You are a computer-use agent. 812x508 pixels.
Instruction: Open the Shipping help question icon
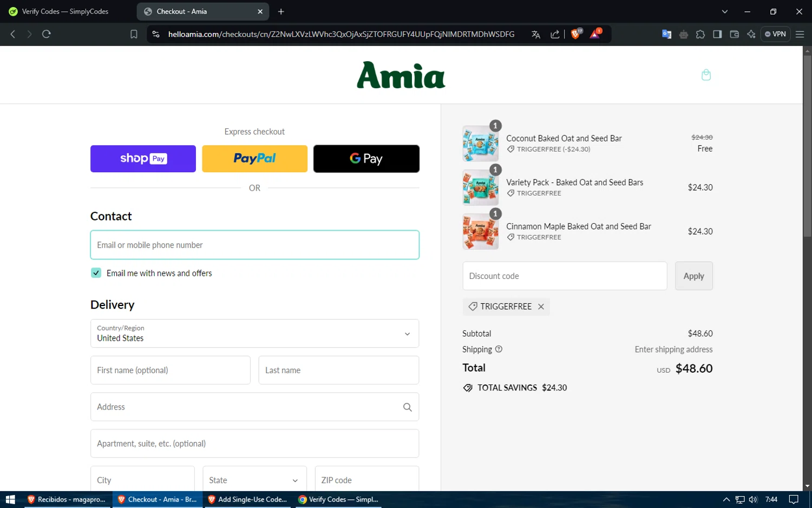(x=499, y=349)
